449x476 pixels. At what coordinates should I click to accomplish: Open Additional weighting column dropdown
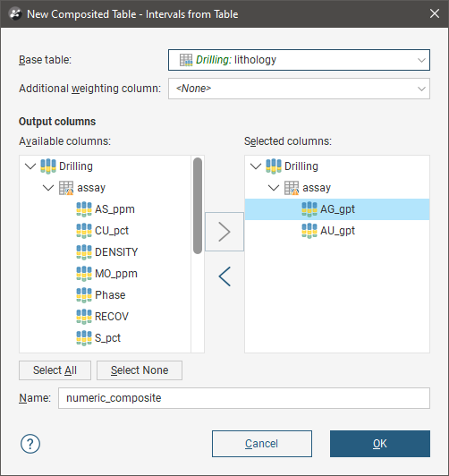click(x=299, y=89)
